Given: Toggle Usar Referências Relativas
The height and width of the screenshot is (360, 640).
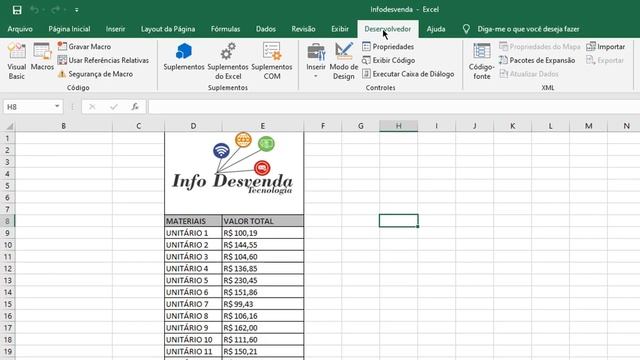Looking at the screenshot, I should [x=103, y=60].
